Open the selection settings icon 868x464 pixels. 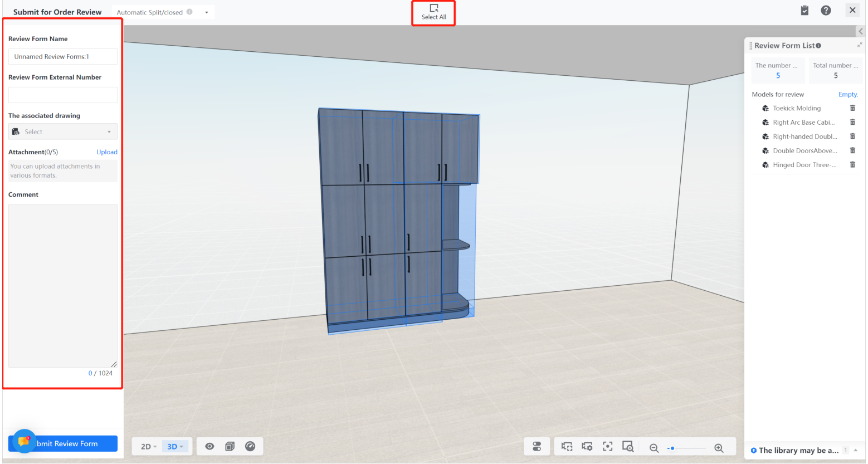pyautogui.click(x=587, y=447)
